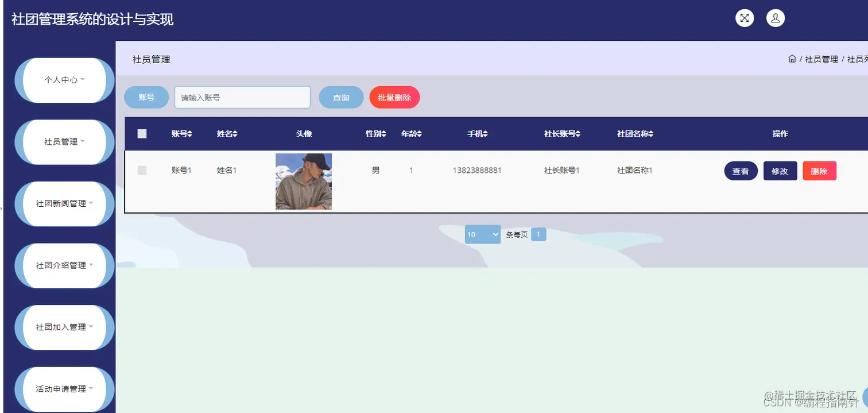Click the home icon in the breadcrumb
This screenshot has width=868, height=413.
coord(792,59)
